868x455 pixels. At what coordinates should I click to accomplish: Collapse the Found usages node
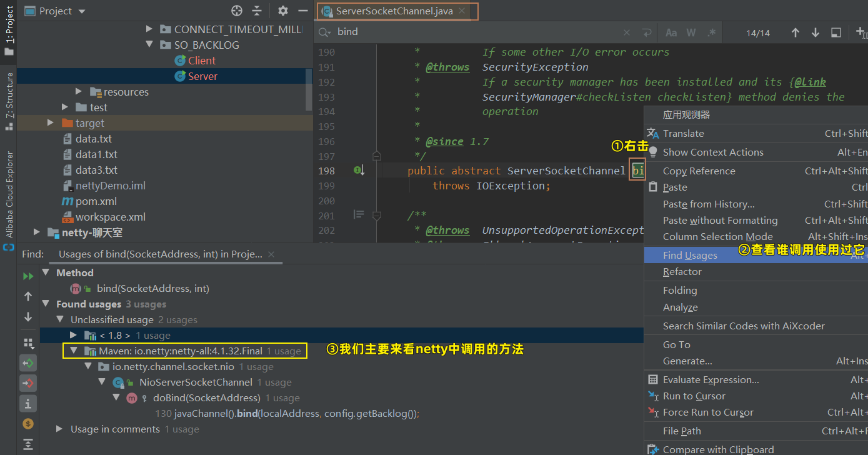[x=45, y=304]
